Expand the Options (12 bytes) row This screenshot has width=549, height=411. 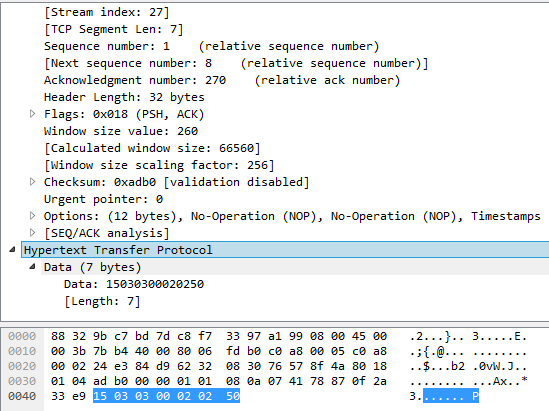[x=33, y=216]
